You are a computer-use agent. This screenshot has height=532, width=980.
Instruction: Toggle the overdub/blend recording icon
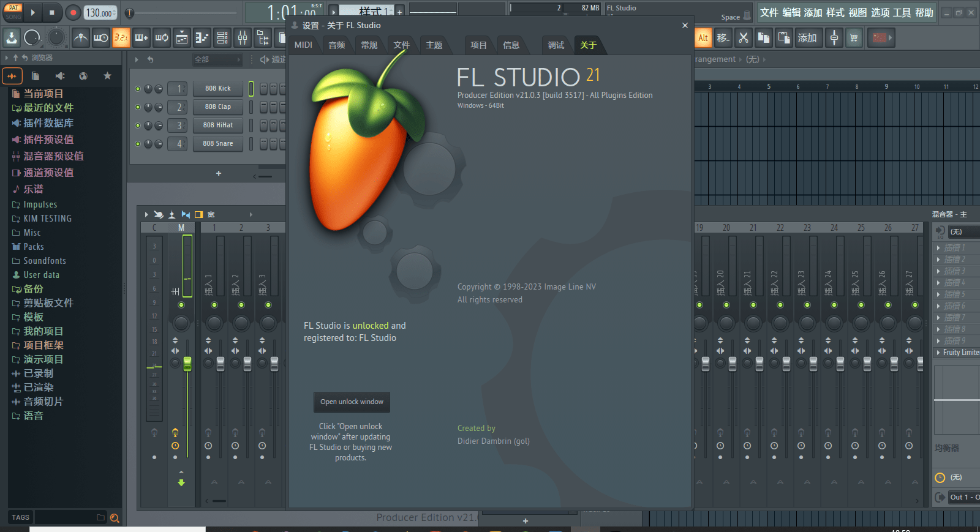point(141,38)
